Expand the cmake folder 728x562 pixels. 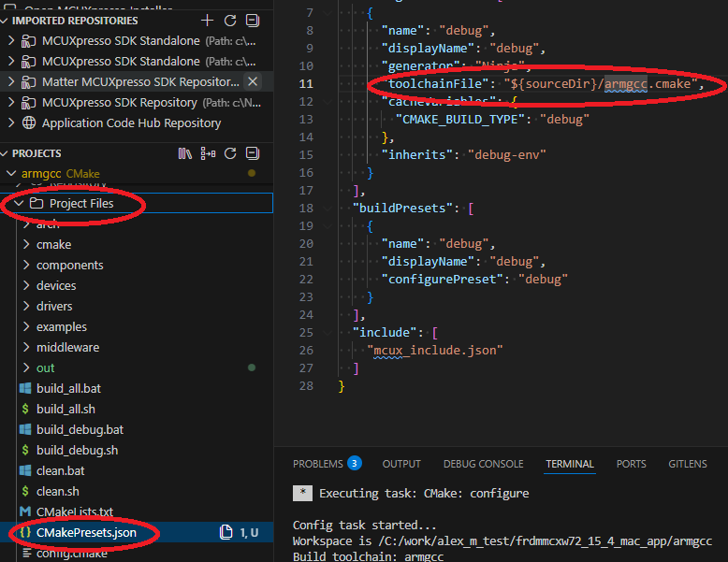tap(26, 244)
